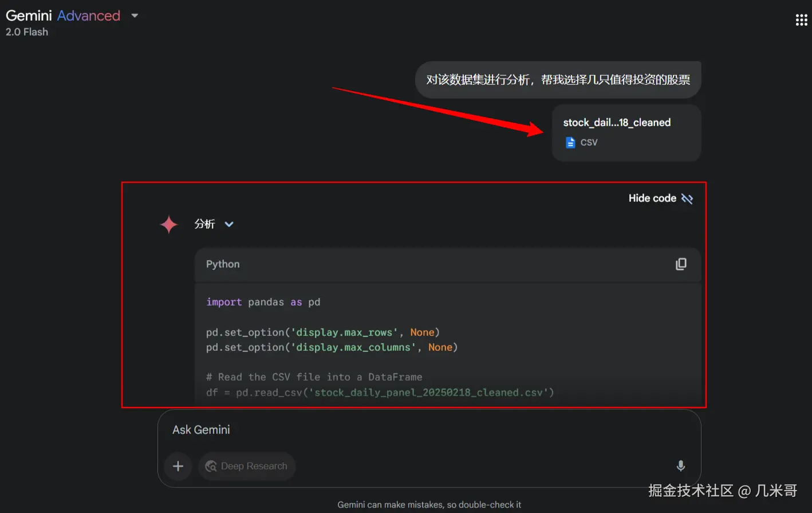The width and height of the screenshot is (812, 513).
Task: Click the 2.0 Flash model label
Action: pos(27,32)
